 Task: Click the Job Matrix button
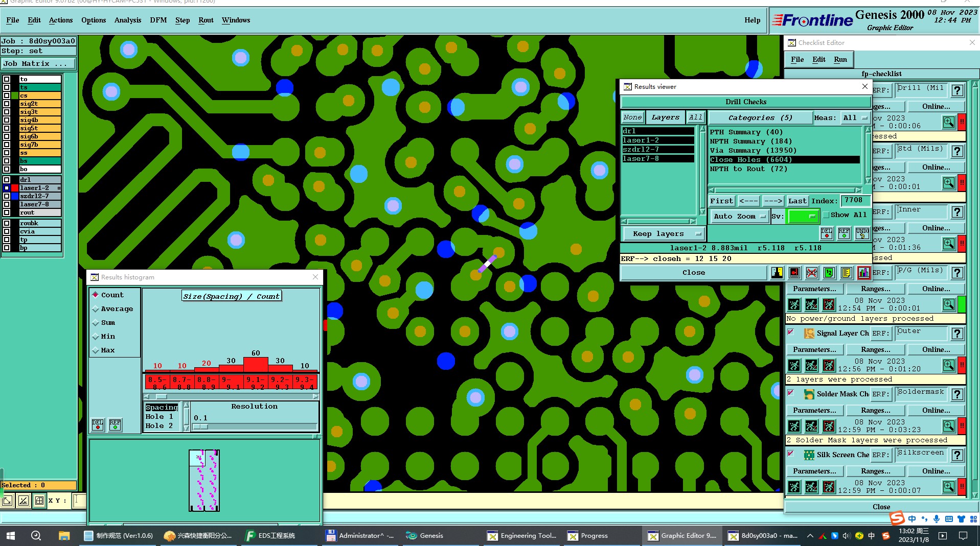[x=38, y=64]
